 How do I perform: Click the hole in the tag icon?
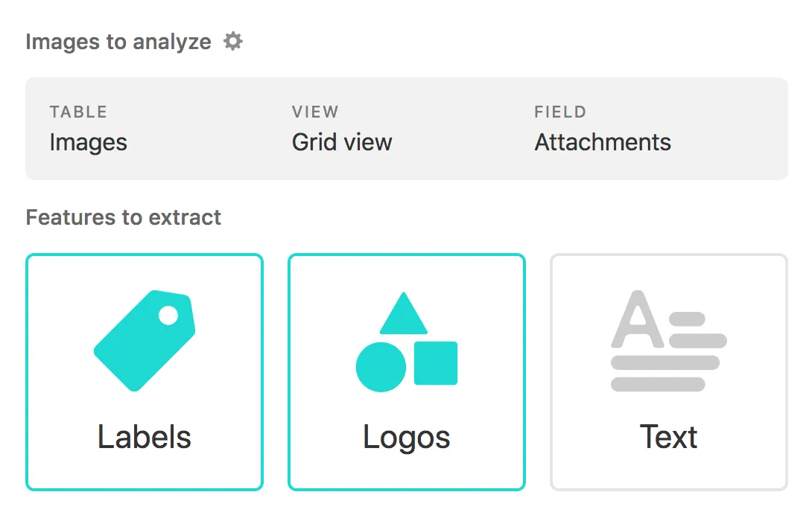pos(168,315)
